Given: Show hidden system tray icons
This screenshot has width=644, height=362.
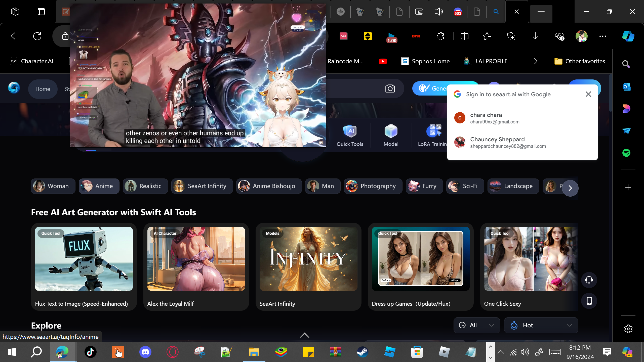Looking at the screenshot, I should click(x=501, y=352).
